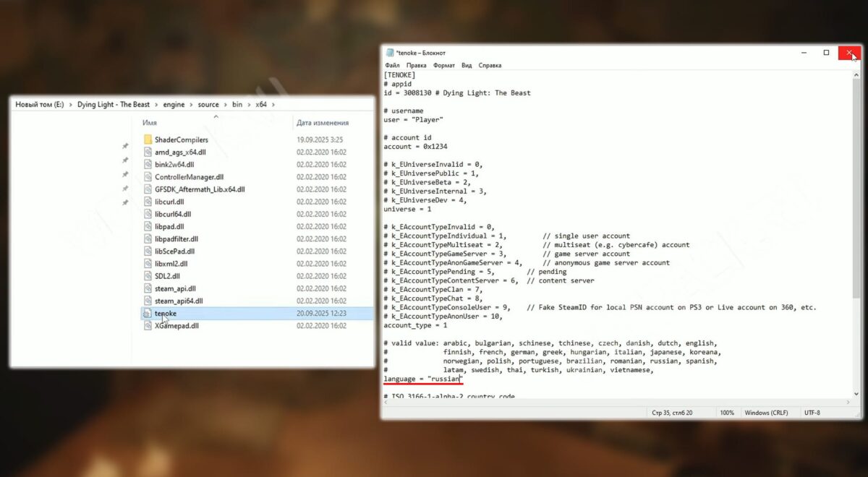The width and height of the screenshot is (868, 477).
Task: Click the ShaderCompilers folder icon
Action: [148, 139]
